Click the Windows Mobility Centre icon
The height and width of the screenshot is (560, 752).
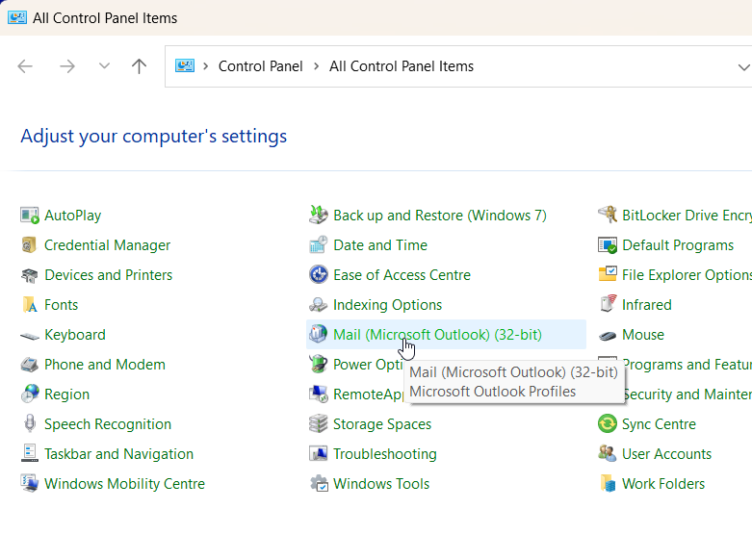point(30,484)
